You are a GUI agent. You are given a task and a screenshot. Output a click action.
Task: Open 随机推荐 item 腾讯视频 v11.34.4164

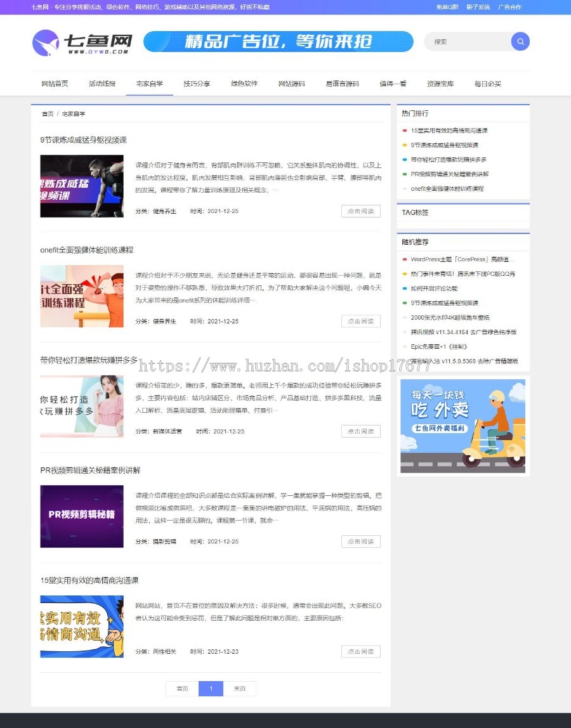click(x=464, y=332)
